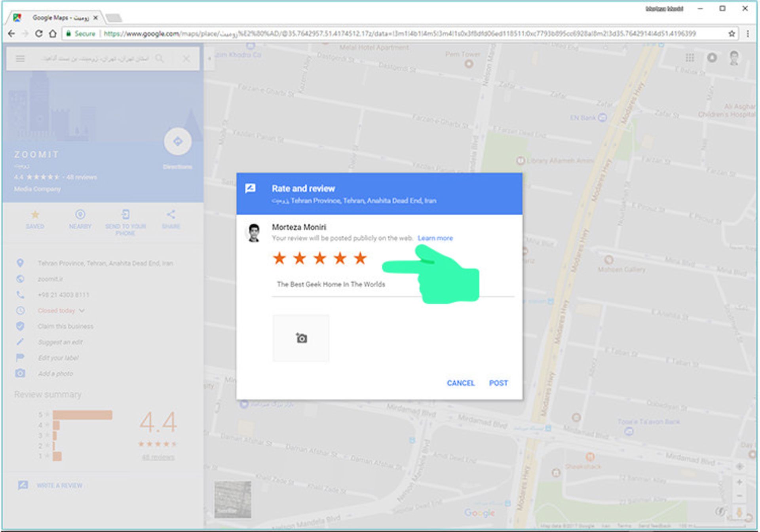Click Library Allameh Amini map marker
This screenshot has width=760, height=532.
[x=520, y=161]
